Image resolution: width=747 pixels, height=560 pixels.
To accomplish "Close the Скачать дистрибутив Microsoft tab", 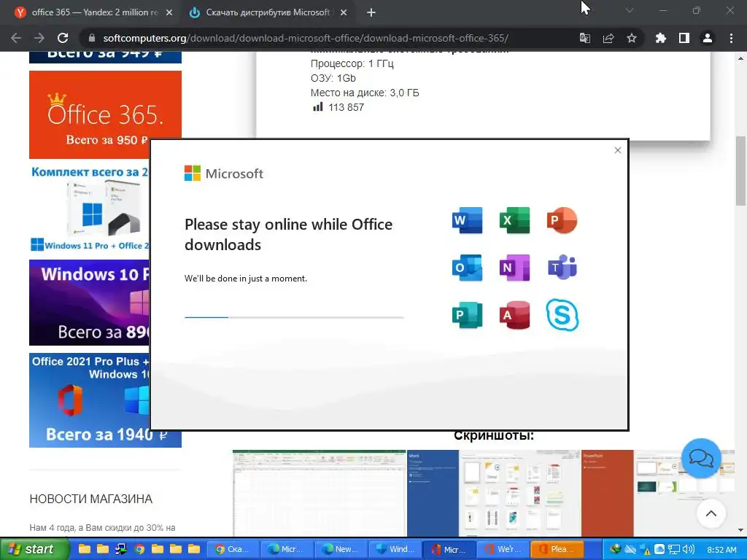I will [344, 12].
